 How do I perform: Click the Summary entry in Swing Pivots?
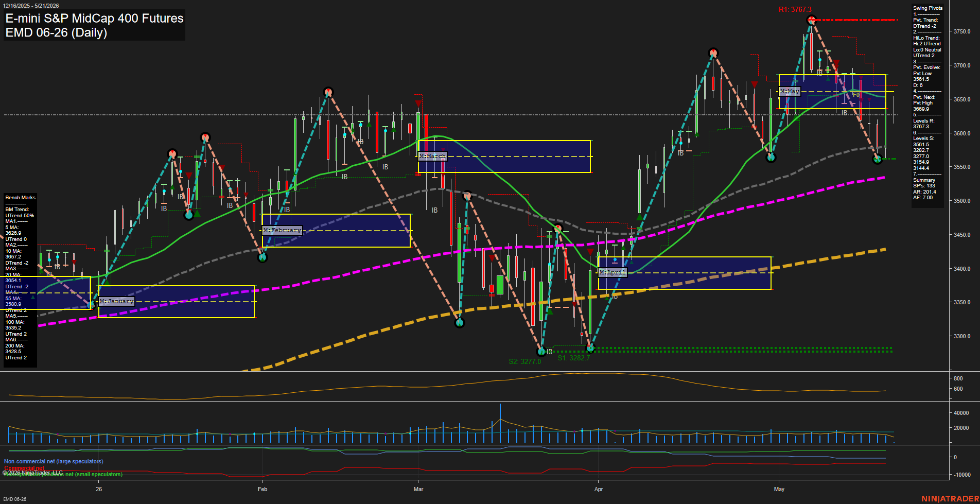coord(924,180)
